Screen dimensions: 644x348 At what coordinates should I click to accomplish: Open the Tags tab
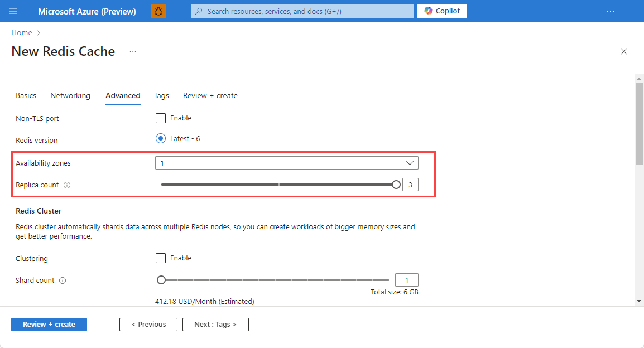pos(161,95)
